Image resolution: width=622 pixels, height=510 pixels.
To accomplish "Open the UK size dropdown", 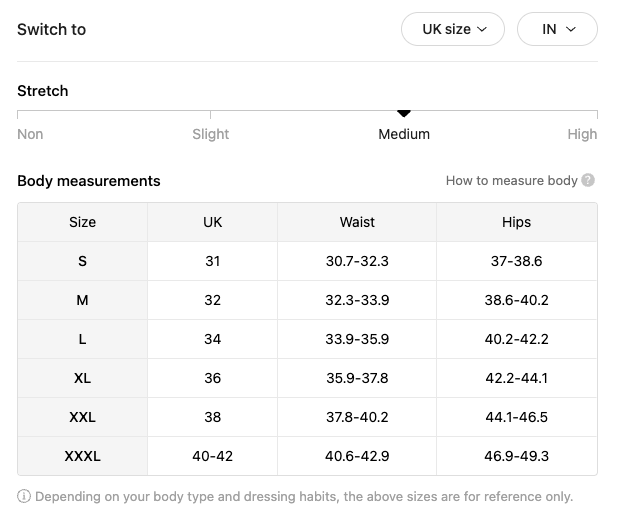I will point(453,29).
